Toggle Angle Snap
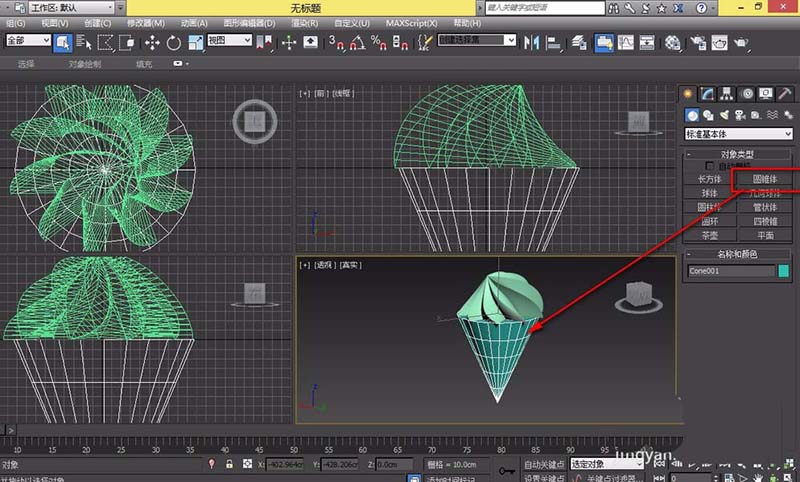Viewport: 800px width, 482px height. tap(357, 42)
